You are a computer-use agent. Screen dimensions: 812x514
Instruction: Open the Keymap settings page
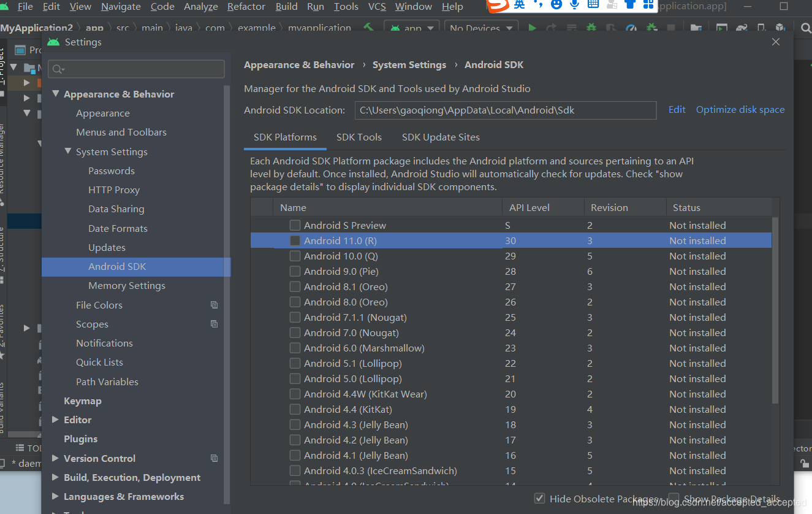[x=83, y=401]
